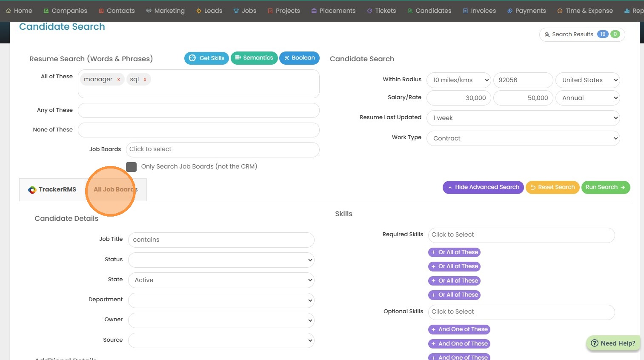Click the Job Title input field
This screenshot has width=644, height=360.
(221, 240)
